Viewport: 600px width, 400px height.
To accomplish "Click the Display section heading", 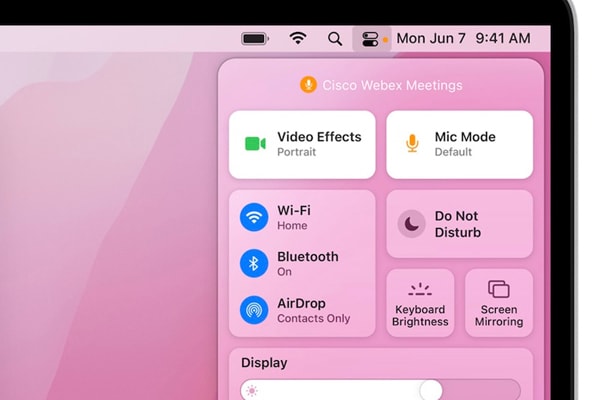I will 264,363.
